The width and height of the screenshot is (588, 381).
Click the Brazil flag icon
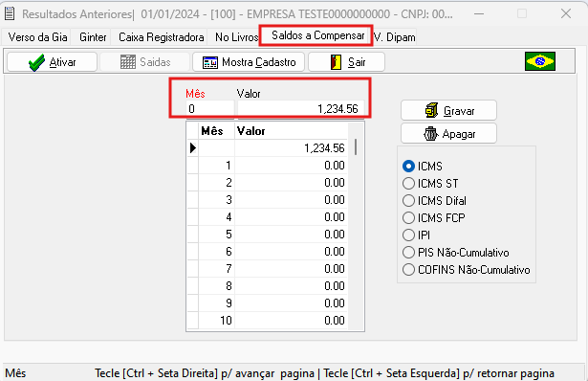[540, 61]
